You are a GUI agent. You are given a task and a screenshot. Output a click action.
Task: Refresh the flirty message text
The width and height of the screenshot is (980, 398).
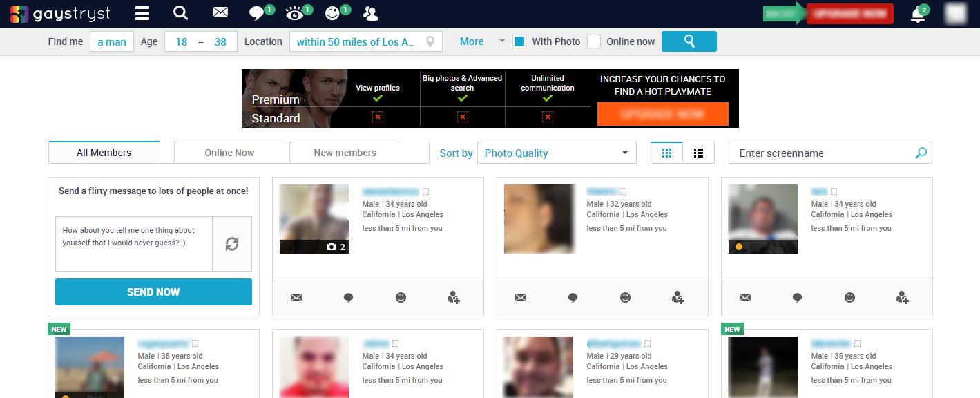click(x=232, y=244)
